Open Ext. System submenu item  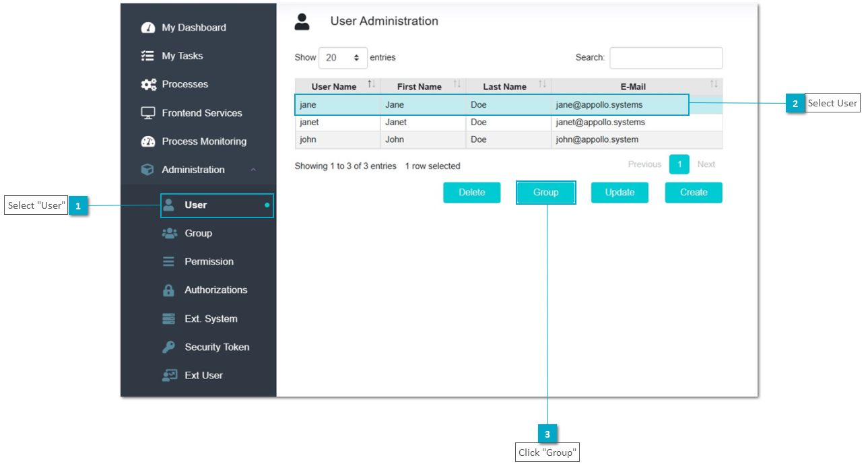(211, 318)
